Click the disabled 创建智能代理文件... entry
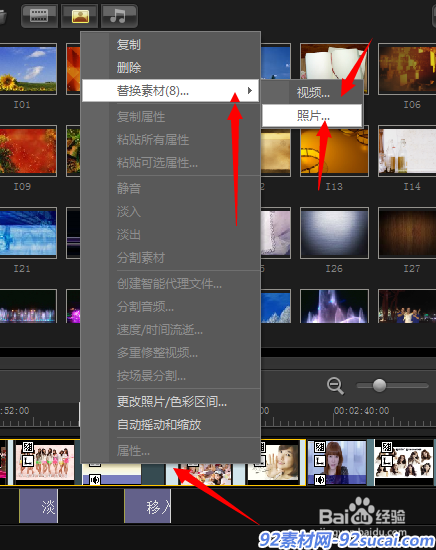The width and height of the screenshot is (436, 550). [169, 283]
